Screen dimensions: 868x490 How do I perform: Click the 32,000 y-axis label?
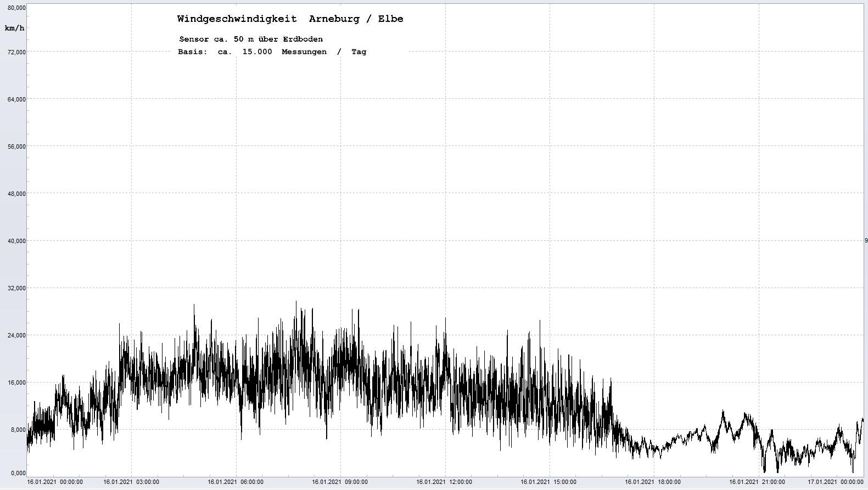(16, 288)
